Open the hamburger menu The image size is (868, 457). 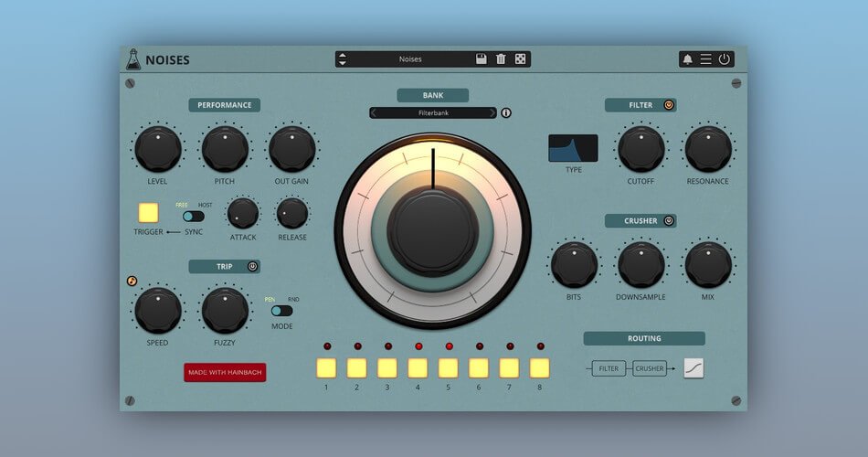[x=706, y=59]
